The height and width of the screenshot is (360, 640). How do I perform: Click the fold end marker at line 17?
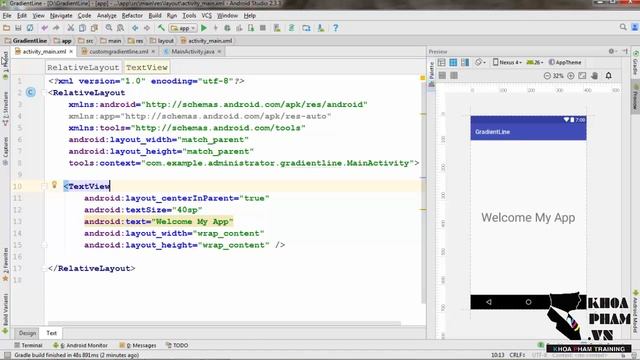[44, 269]
